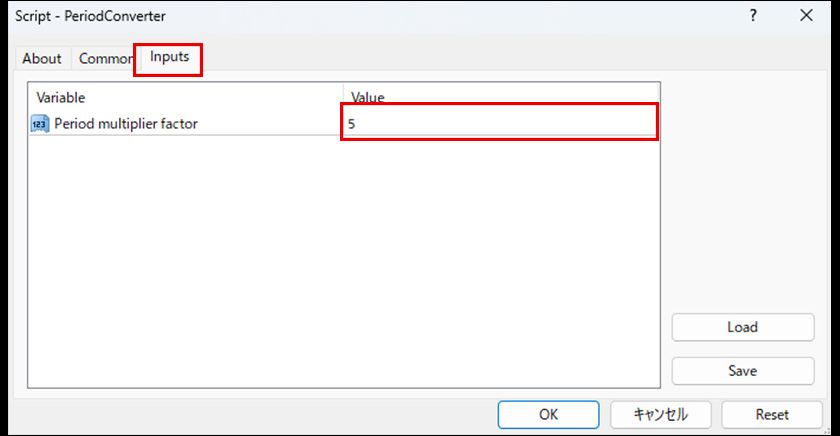Click the blank Value column area under 5
This screenshot has width=840, height=436.
(x=500, y=250)
